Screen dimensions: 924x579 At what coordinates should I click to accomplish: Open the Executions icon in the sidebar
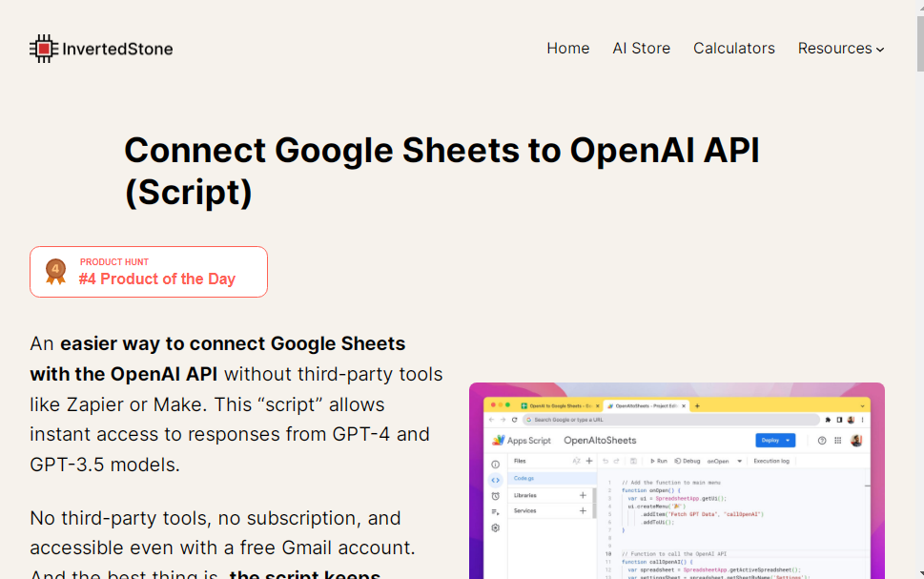click(495, 510)
